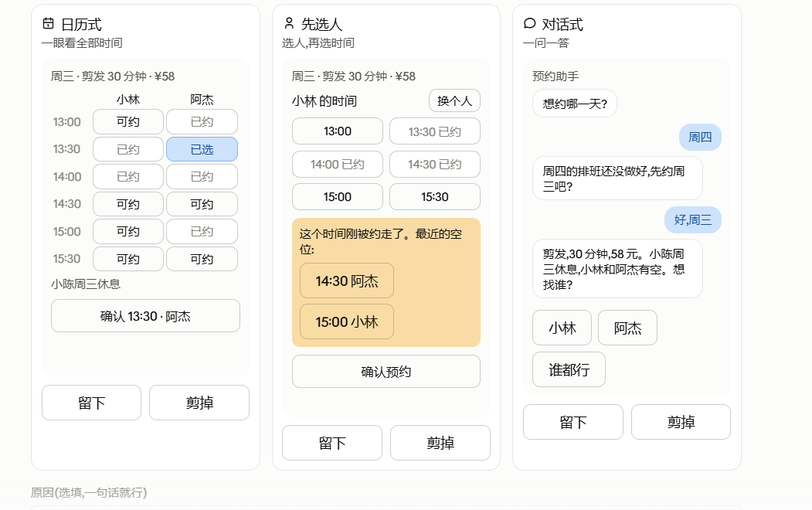Click the 15:30 row label in calendar
812x510 pixels.
66,259
